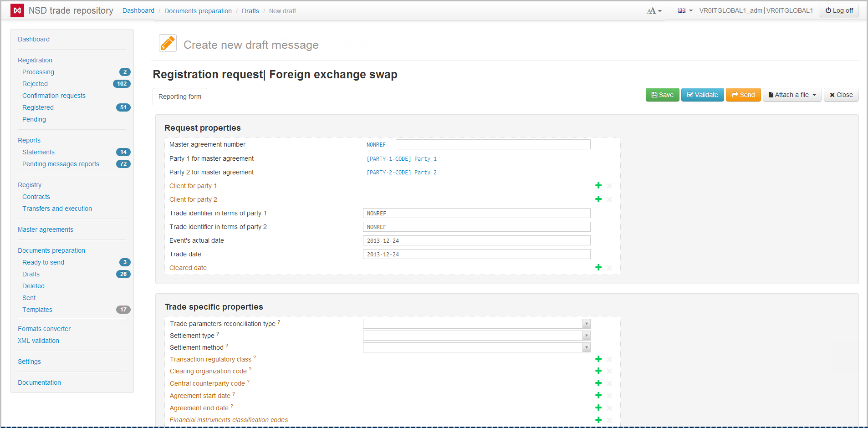Image resolution: width=868 pixels, height=428 pixels.
Task: Click the orange Send button
Action: tap(743, 95)
